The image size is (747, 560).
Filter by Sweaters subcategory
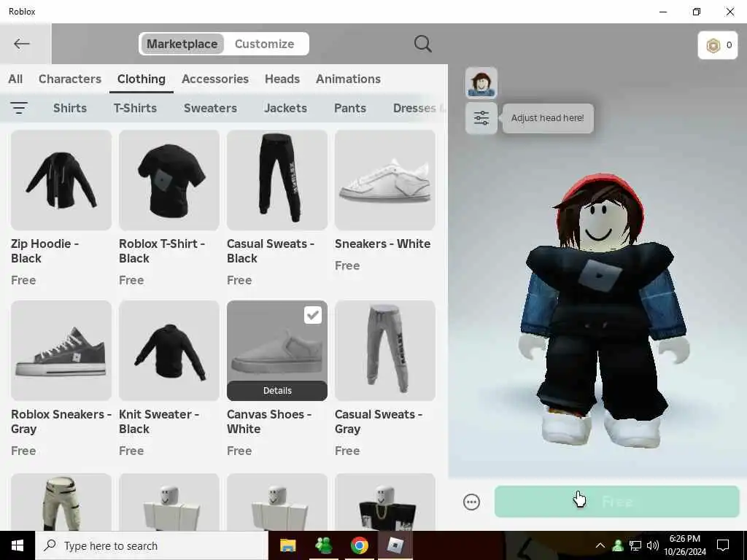211,108
